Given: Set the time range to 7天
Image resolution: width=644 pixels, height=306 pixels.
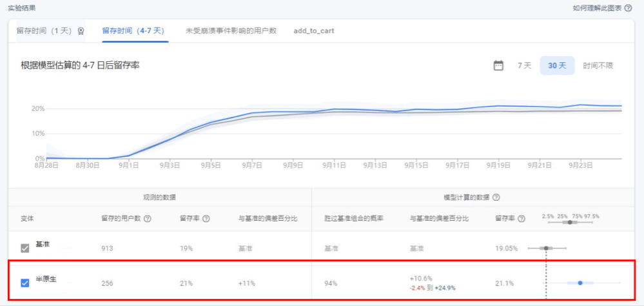Looking at the screenshot, I should 524,66.
